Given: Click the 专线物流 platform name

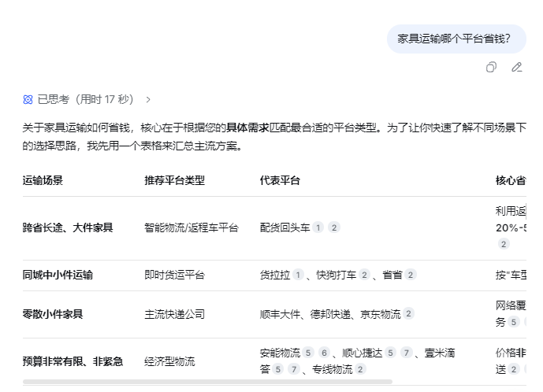Looking at the screenshot, I should click(x=333, y=369).
